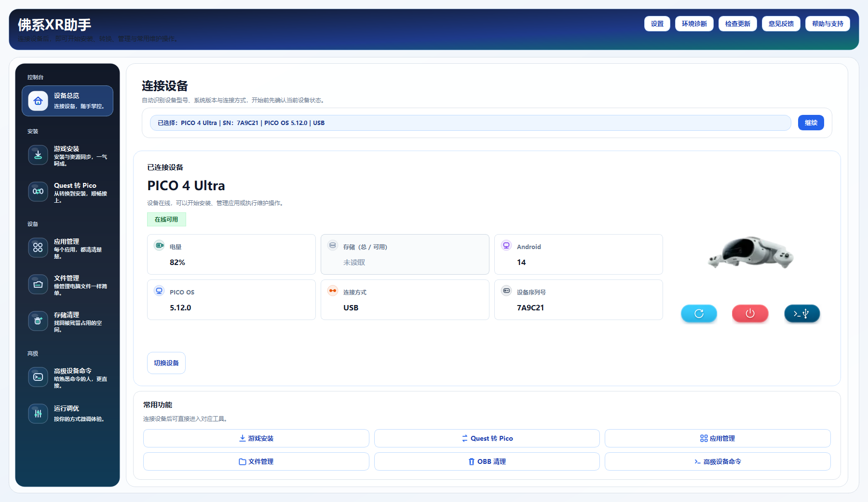Open 环境诊断 in the header
Viewport: 868px width, 502px height.
click(x=694, y=24)
